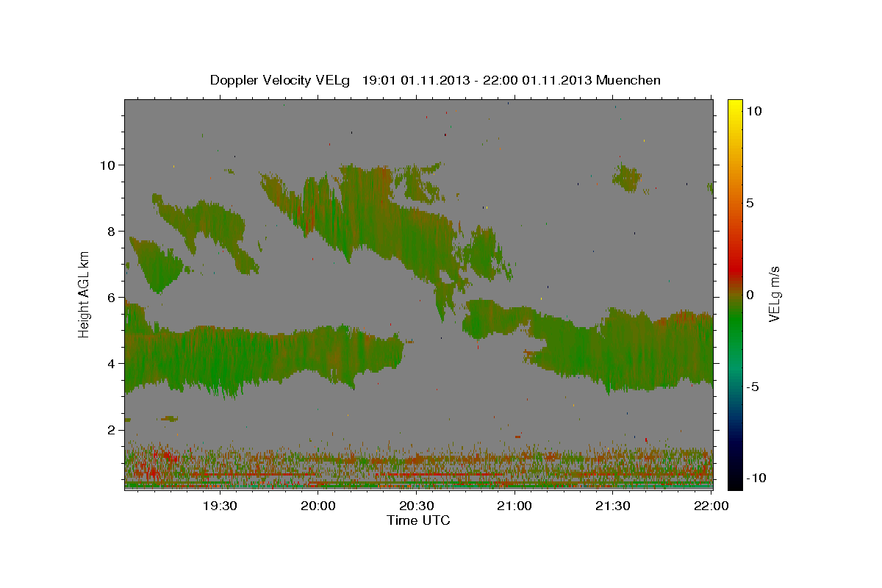Click the colorbar value 0 label
Viewport: 882px width, 588px height.
coord(749,294)
